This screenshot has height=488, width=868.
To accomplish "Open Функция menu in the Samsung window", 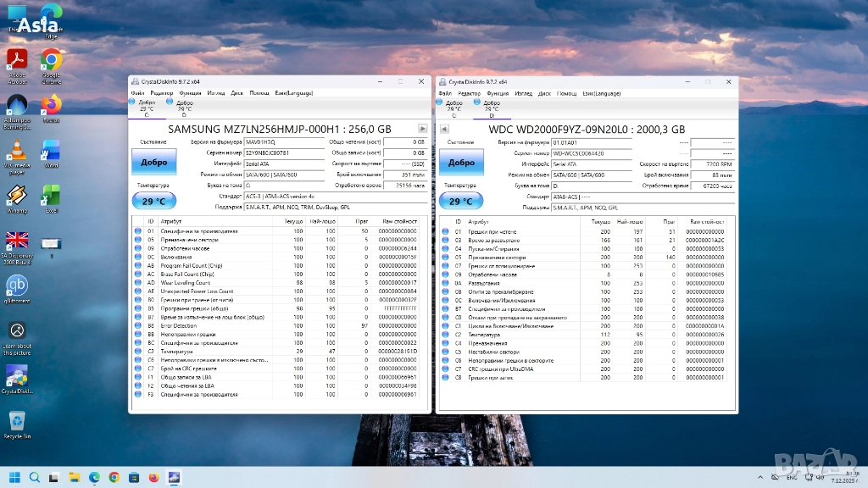I will (190, 93).
